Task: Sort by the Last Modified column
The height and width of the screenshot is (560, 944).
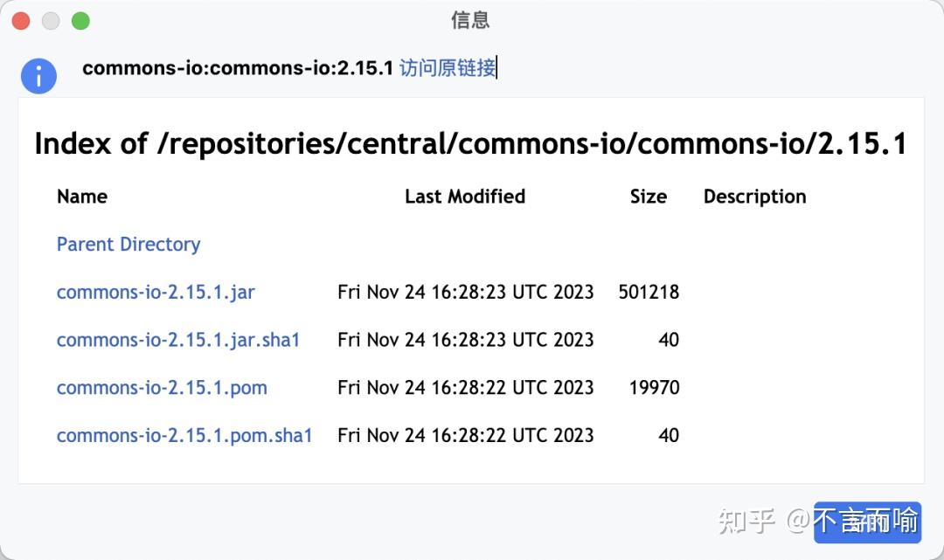Action: coord(464,197)
